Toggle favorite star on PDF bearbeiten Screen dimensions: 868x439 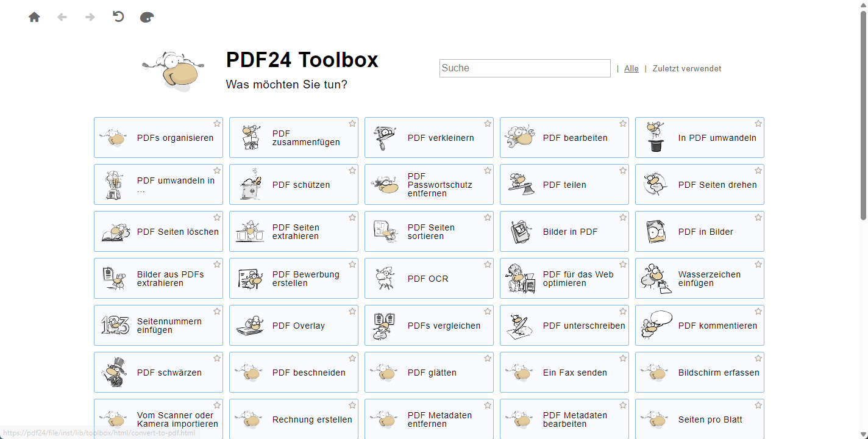click(623, 124)
